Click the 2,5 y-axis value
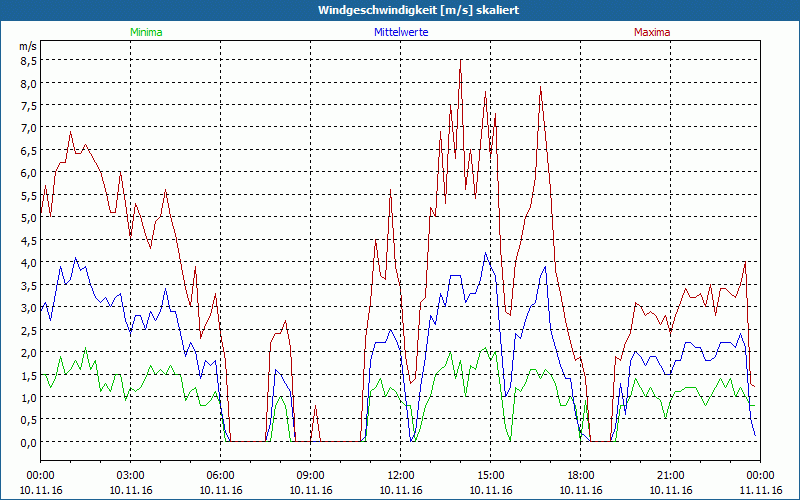The width and height of the screenshot is (800, 500). 29,330
